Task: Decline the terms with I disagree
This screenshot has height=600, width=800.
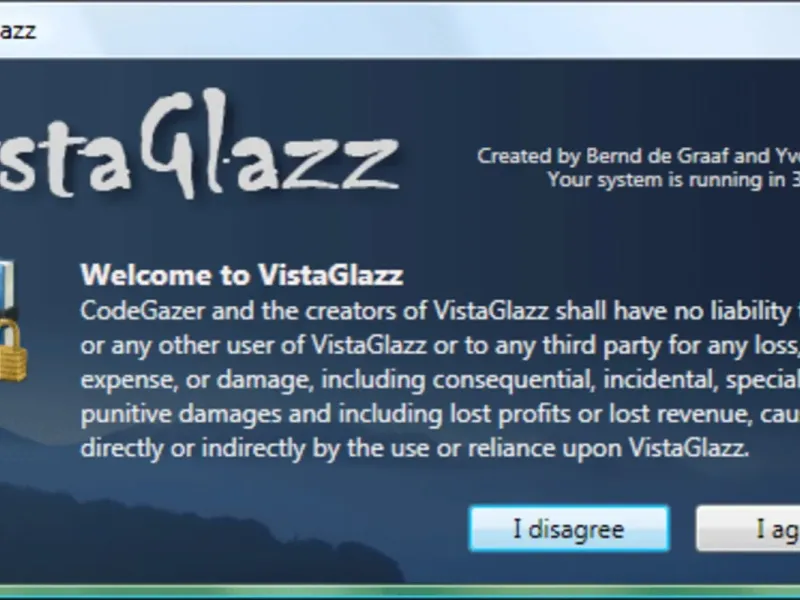Action: [x=569, y=529]
